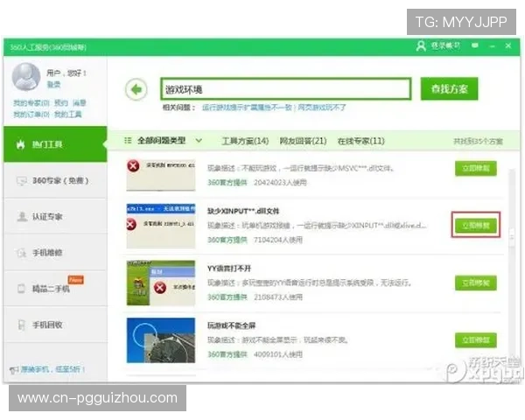Open the YY语音打不开 thumbnail
The image size is (525, 420).
click(161, 283)
